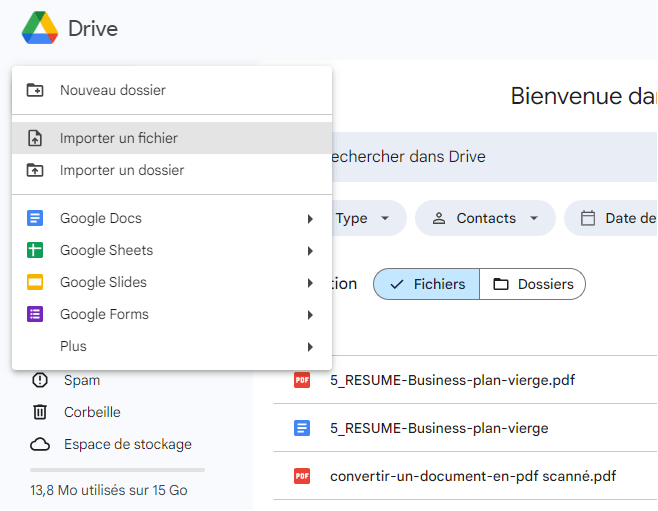This screenshot has width=658, height=511.
Task: Click the calendar icon in the Date filter
Action: click(588, 218)
